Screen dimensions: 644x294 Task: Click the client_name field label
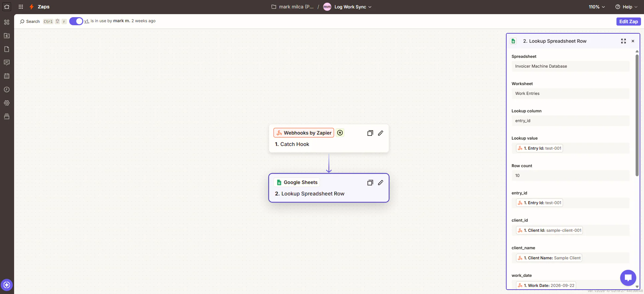coord(523,248)
